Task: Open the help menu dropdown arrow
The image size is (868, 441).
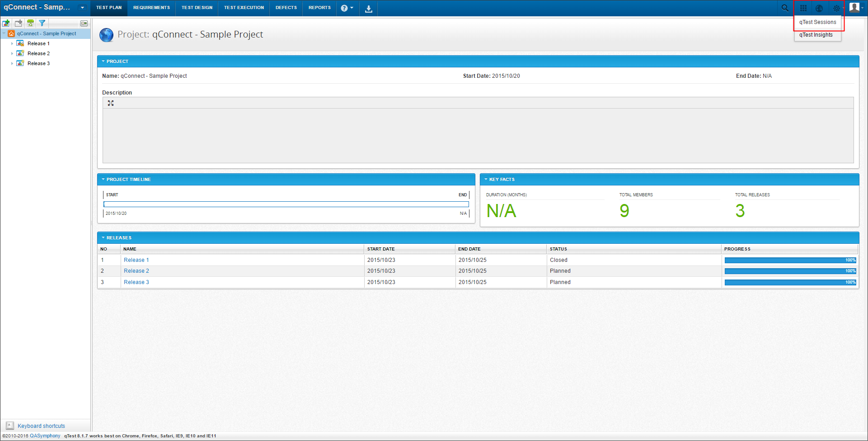Action: 352,8
